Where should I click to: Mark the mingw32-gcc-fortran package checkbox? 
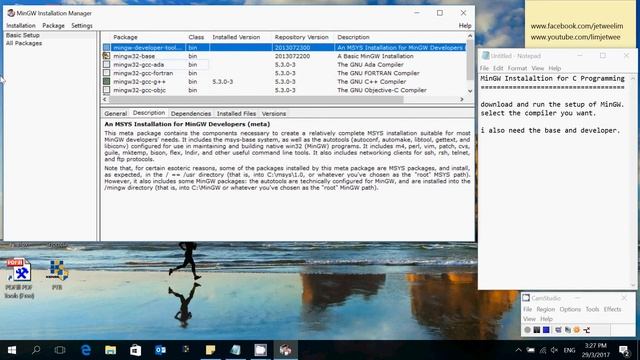[x=107, y=73]
